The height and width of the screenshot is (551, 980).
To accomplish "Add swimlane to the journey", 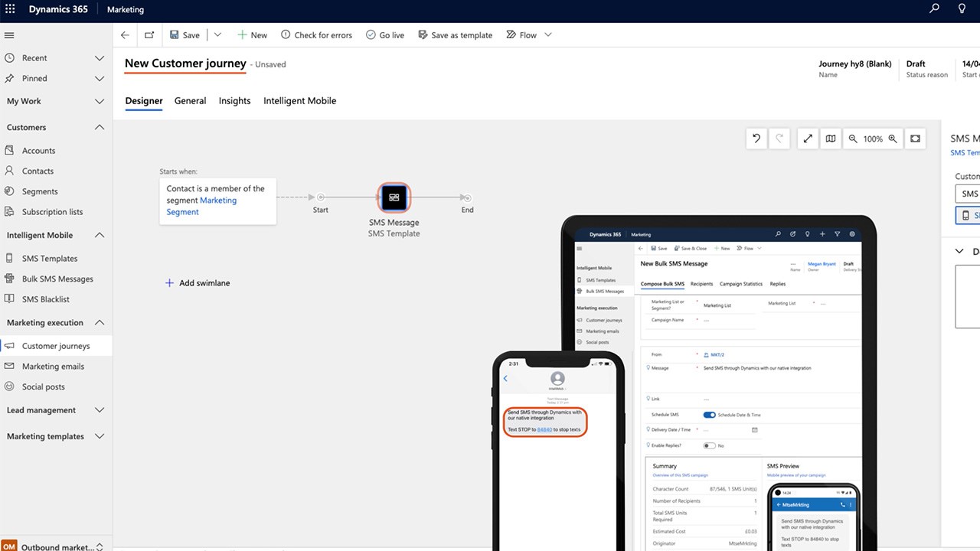I will 198,283.
